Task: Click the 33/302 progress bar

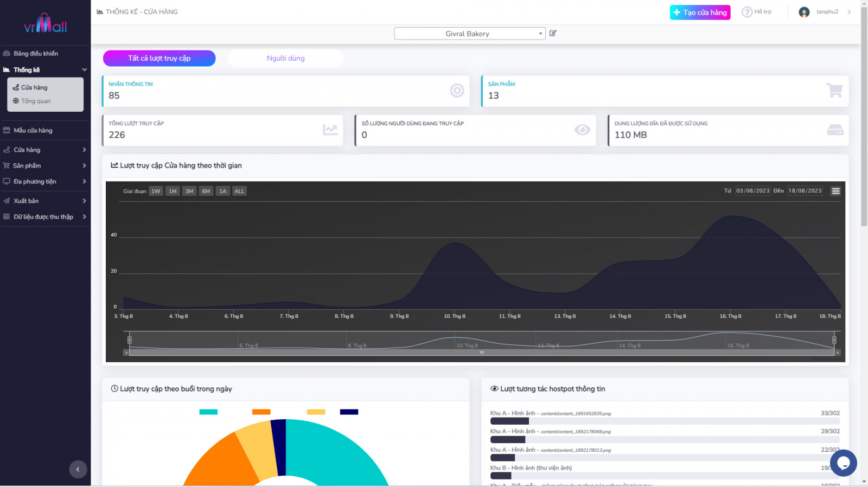Action: pyautogui.click(x=665, y=421)
